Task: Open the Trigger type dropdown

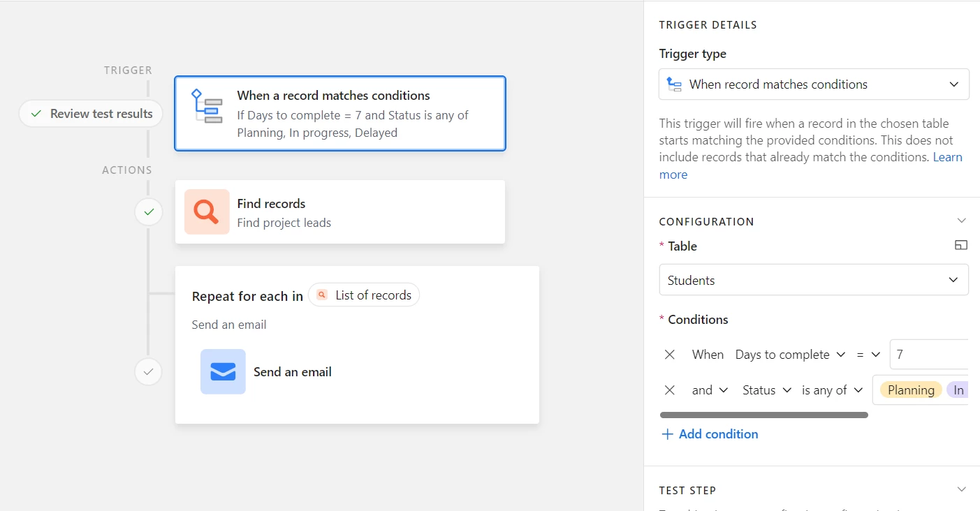Action: pos(814,84)
